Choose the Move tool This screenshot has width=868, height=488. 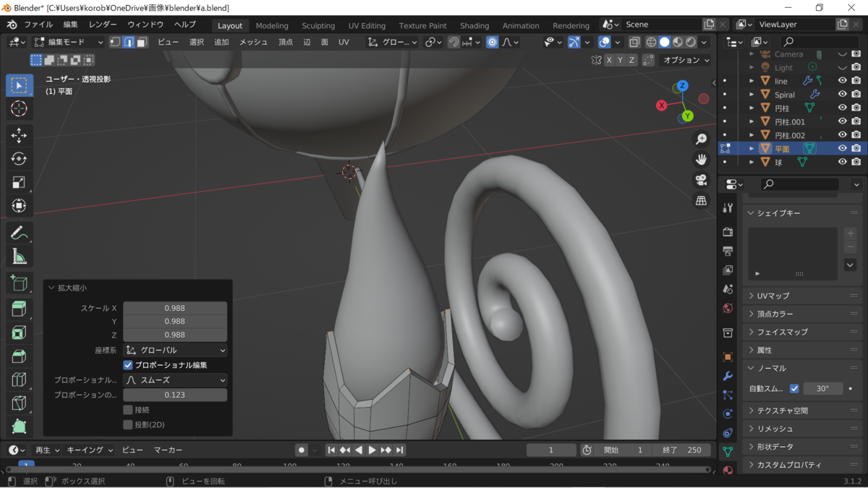(x=20, y=135)
